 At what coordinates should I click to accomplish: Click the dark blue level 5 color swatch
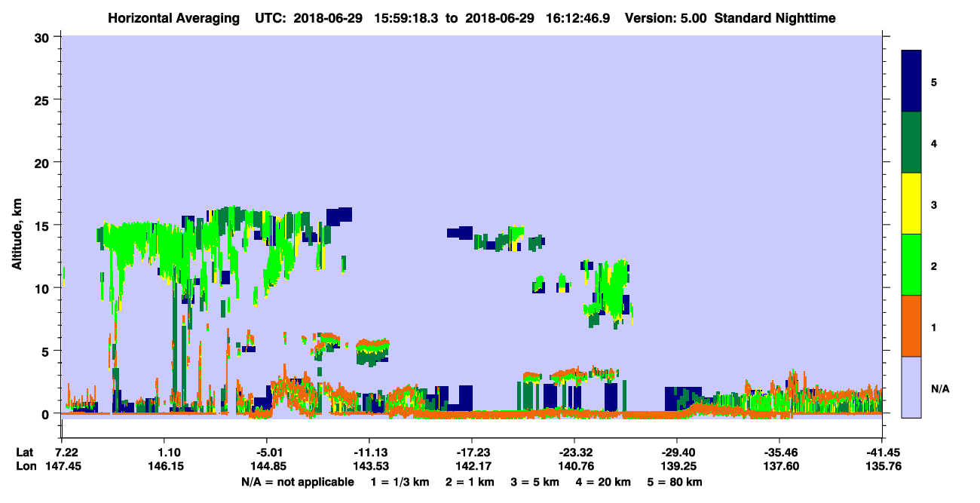(911, 81)
